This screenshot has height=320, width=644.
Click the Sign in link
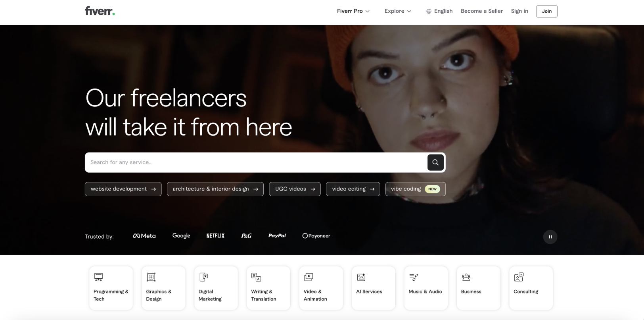[x=519, y=11]
